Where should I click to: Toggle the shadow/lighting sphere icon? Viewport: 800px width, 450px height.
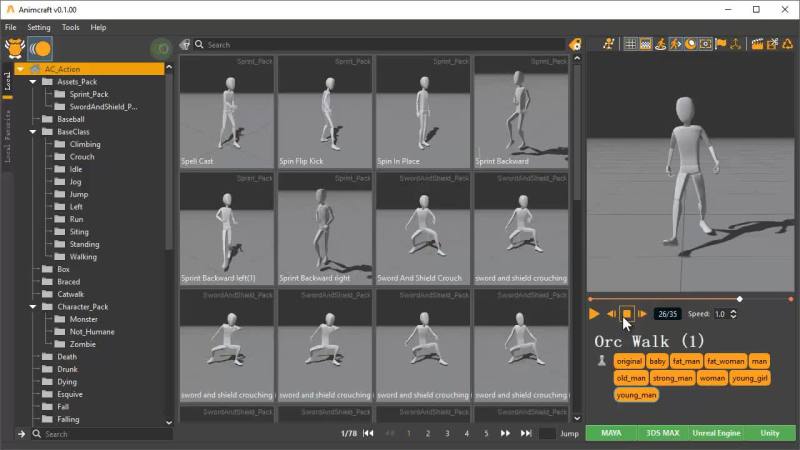[x=690, y=44]
